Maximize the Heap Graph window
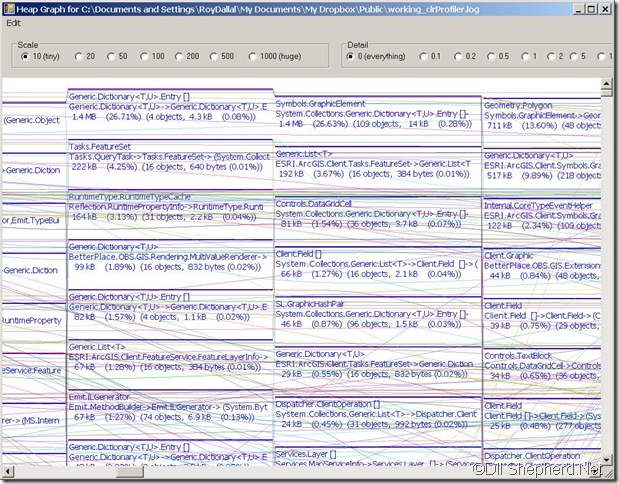 coord(591,9)
